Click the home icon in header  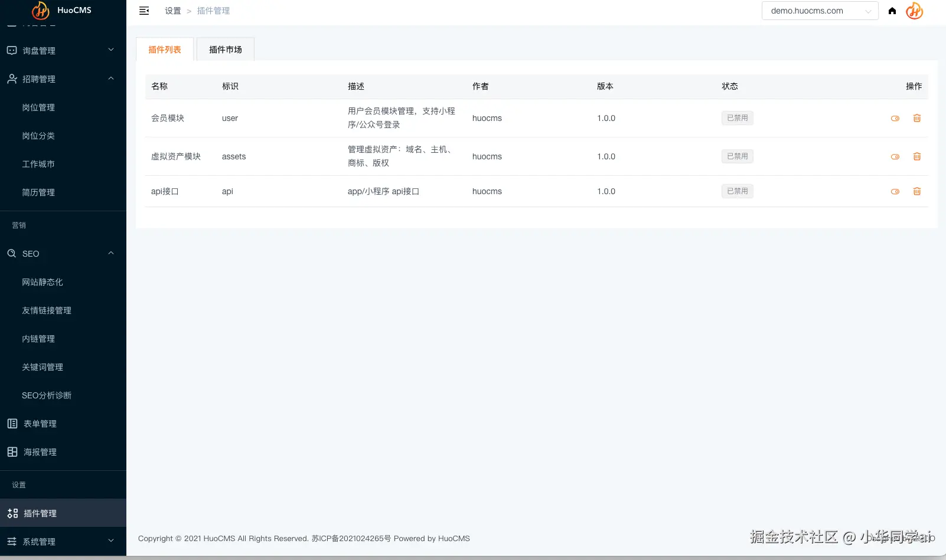892,11
